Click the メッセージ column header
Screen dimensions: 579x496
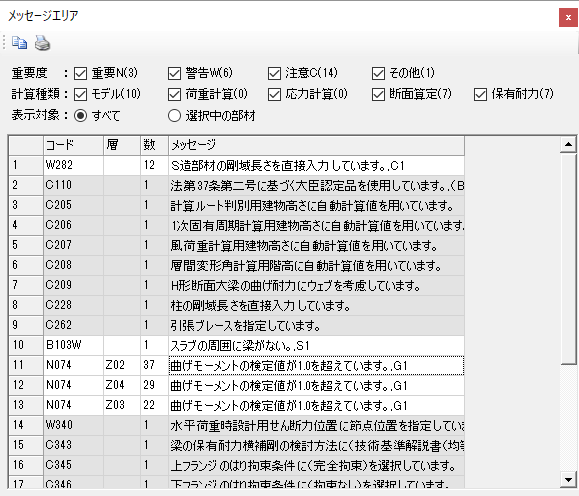click(x=316, y=145)
